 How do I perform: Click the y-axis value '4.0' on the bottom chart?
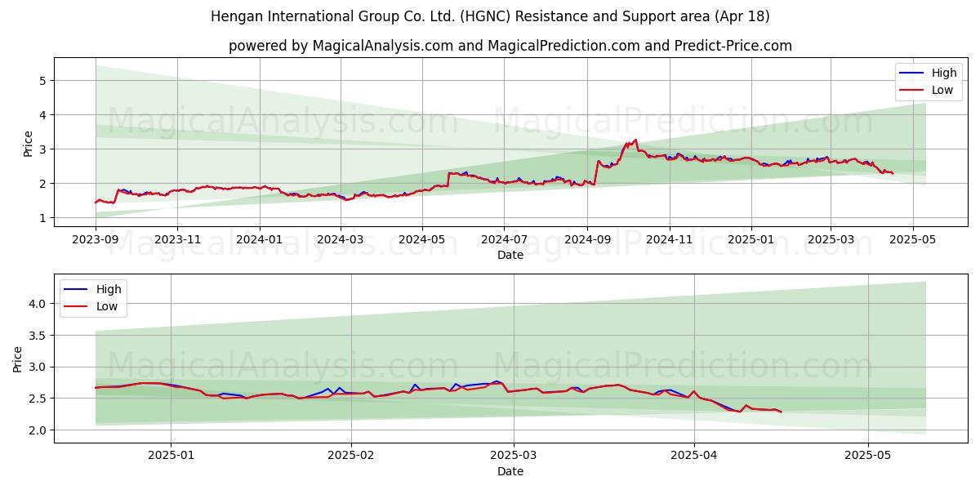pos(39,304)
